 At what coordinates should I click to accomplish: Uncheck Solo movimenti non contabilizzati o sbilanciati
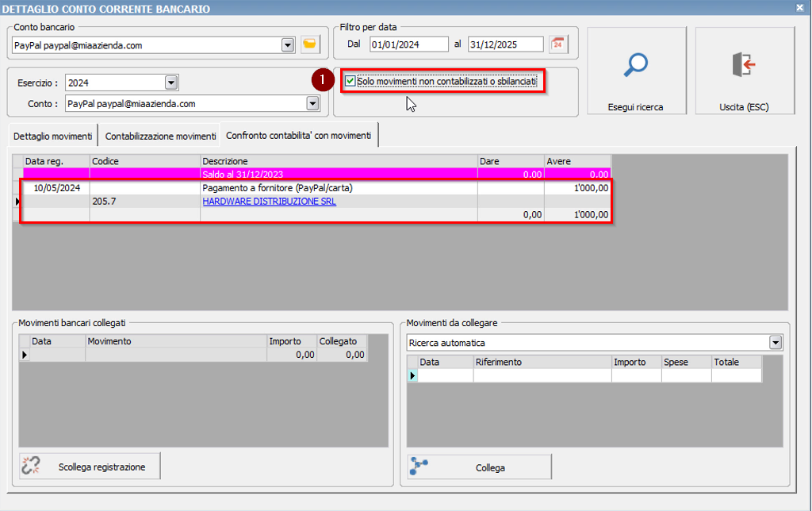pos(350,81)
